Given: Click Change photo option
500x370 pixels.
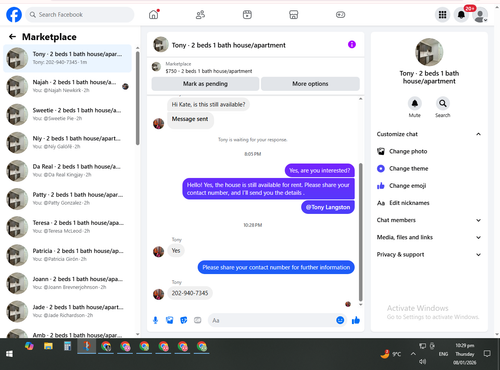Looking at the screenshot, I should tap(429, 151).
